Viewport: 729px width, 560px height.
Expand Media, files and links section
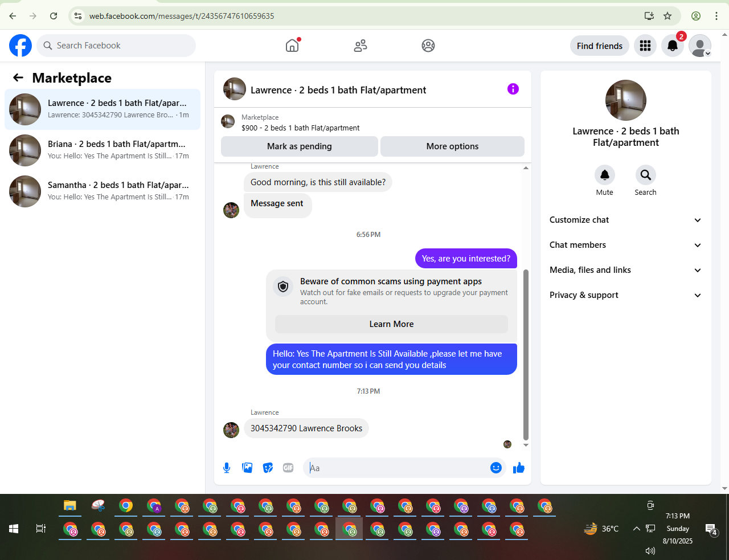pyautogui.click(x=625, y=270)
